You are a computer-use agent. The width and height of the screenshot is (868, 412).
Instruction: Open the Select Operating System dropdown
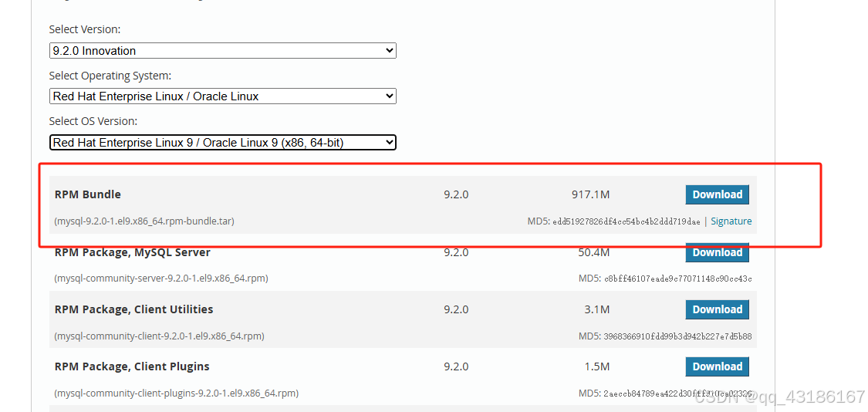tap(222, 96)
